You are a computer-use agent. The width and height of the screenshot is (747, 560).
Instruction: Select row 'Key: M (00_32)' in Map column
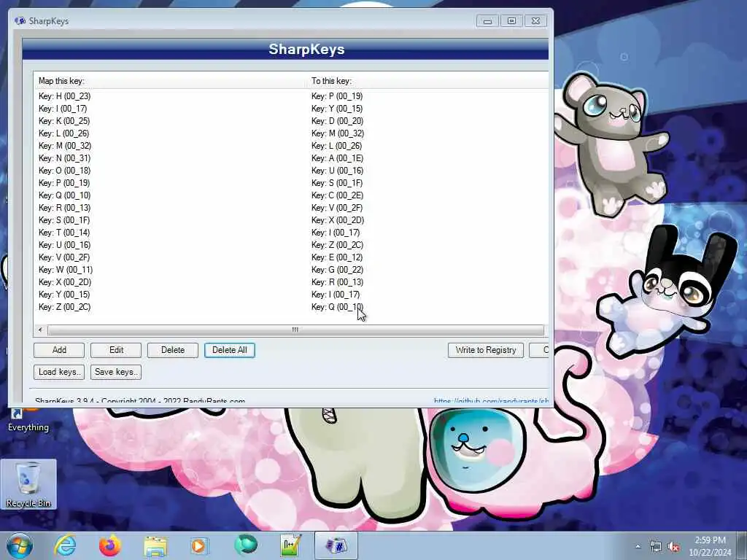click(x=65, y=146)
